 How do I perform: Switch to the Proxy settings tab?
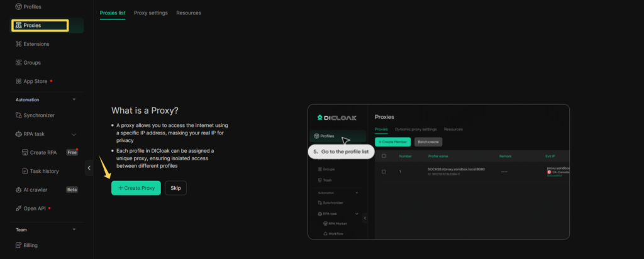(151, 13)
